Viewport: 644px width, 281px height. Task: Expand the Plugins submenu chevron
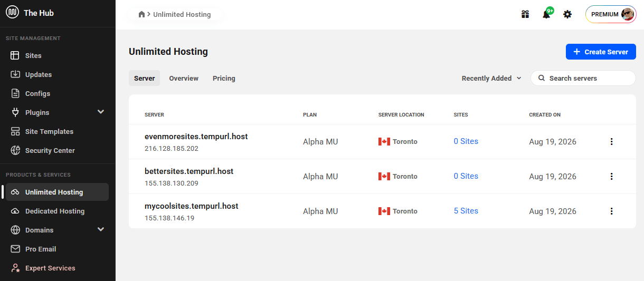click(101, 112)
